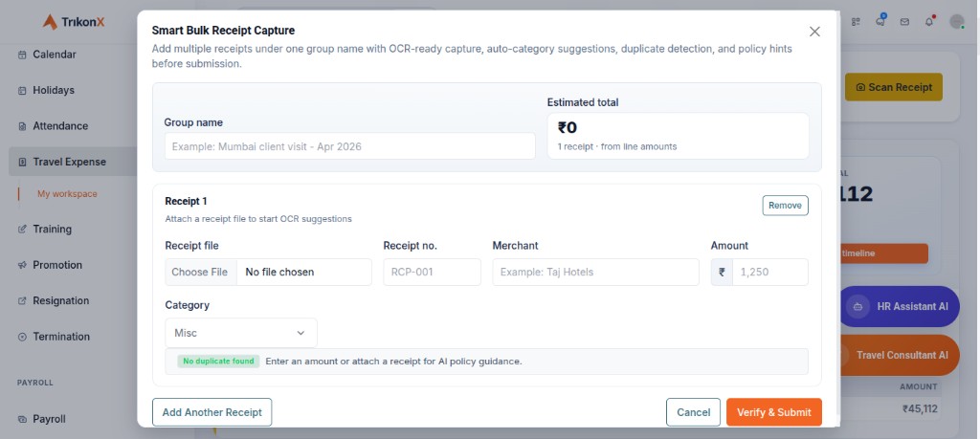Click the Attendance sidebar icon
Image resolution: width=980 pixels, height=439 pixels.
click(23, 125)
